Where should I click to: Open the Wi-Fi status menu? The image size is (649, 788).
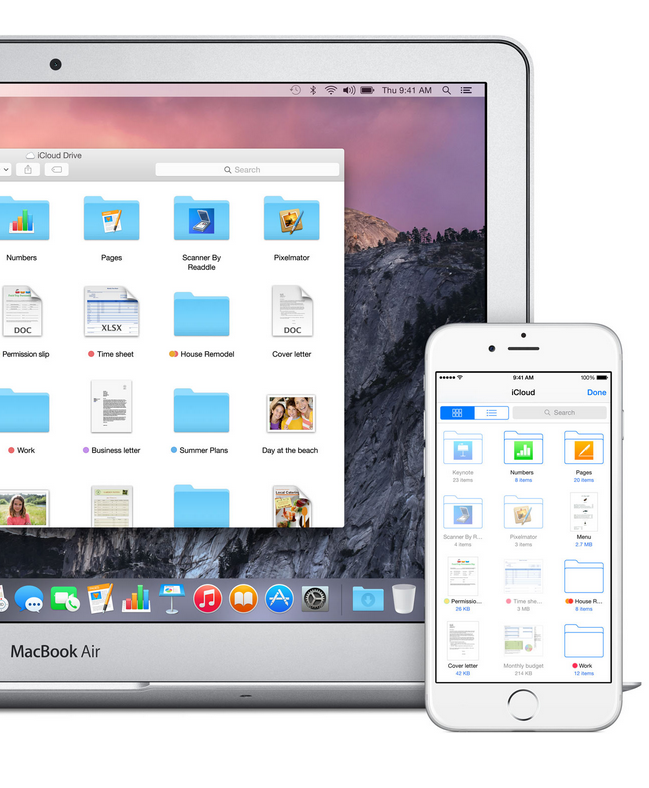[x=331, y=90]
